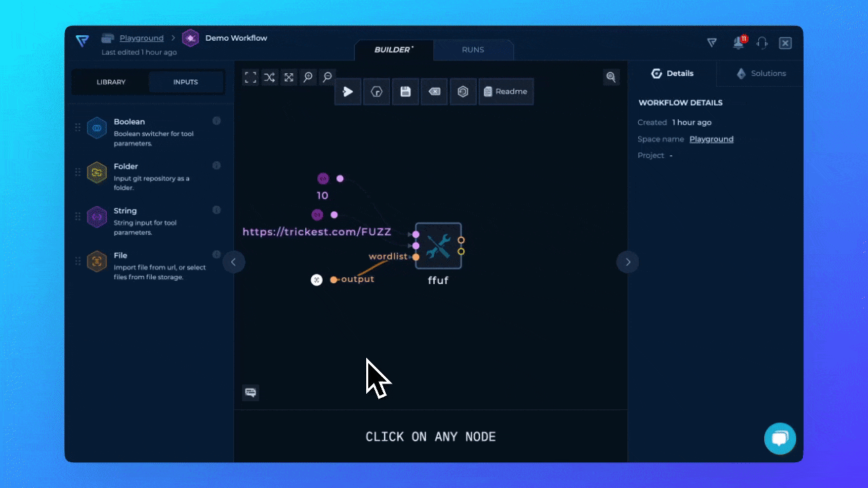Click the hexagon revert history icon
Screen dimensions: 868x488
tap(463, 91)
